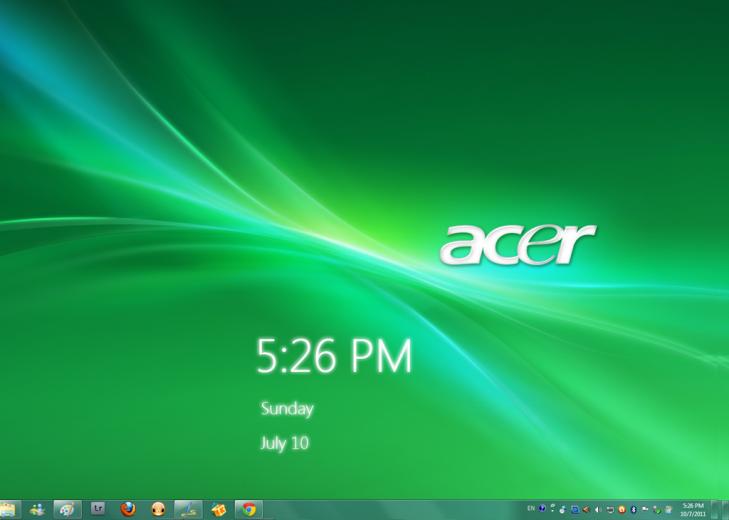
Task: Switch to the Paint window on taskbar
Action: (x=67, y=510)
